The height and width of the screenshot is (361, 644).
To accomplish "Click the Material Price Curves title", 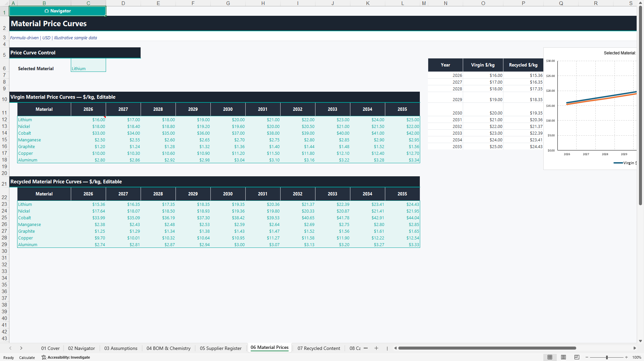I will coord(49,24).
